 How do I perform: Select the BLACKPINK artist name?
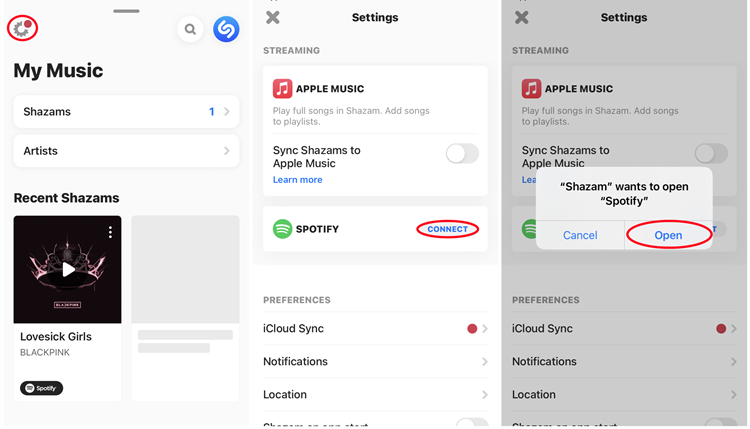[45, 352]
